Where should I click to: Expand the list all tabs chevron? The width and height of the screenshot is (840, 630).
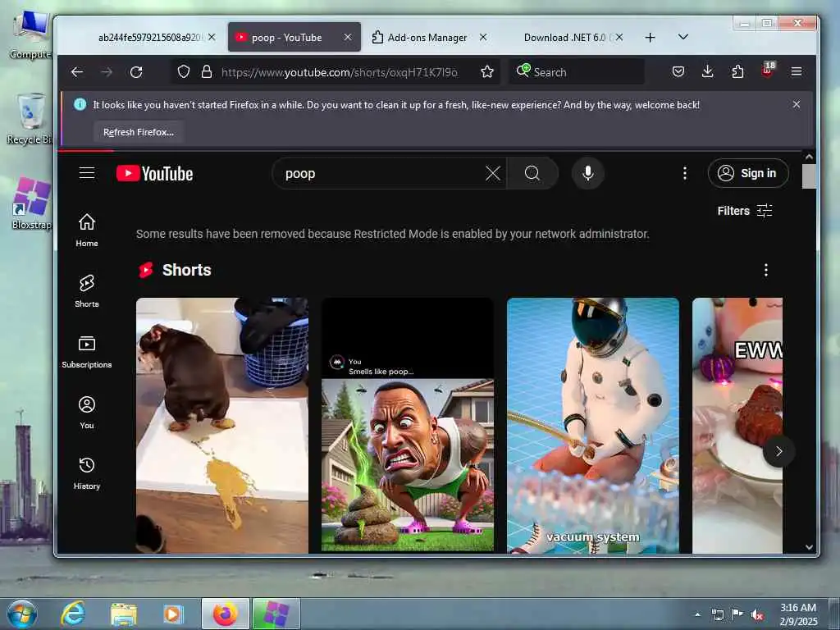click(x=683, y=37)
